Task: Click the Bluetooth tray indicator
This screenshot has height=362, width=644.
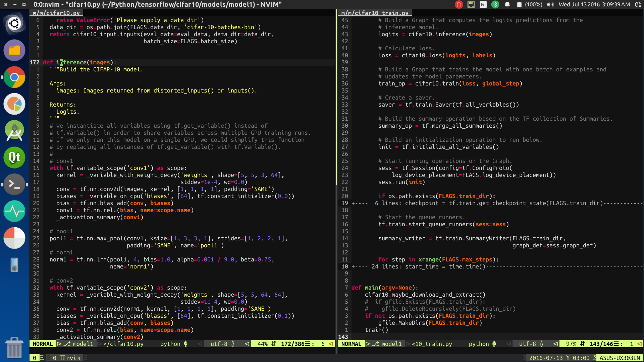Action: click(x=495, y=5)
